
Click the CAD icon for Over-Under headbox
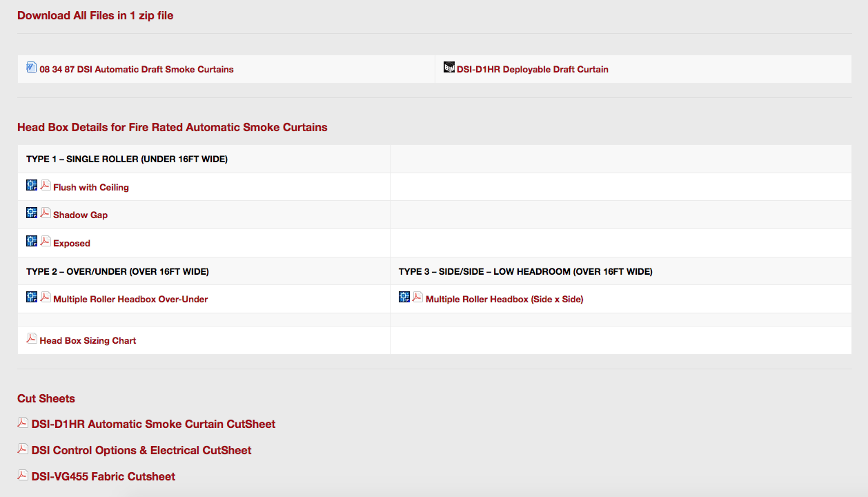tap(32, 298)
